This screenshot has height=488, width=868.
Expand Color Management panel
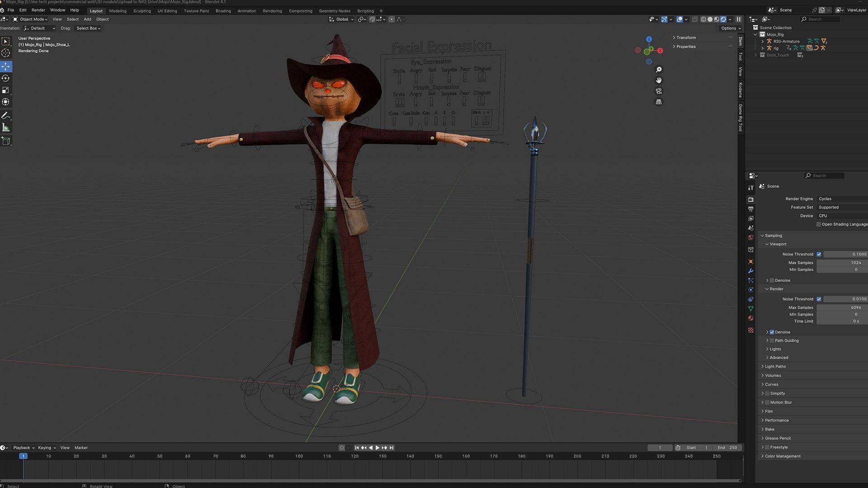click(782, 456)
